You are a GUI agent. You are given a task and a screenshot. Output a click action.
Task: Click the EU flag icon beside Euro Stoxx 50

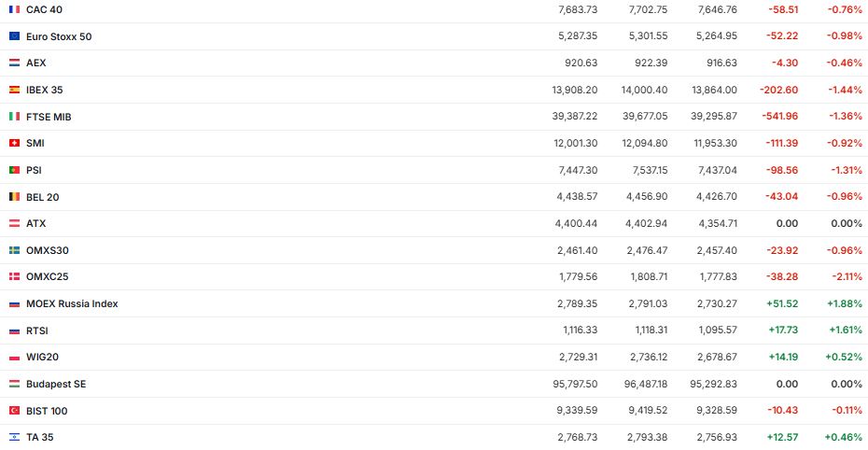[x=14, y=36]
